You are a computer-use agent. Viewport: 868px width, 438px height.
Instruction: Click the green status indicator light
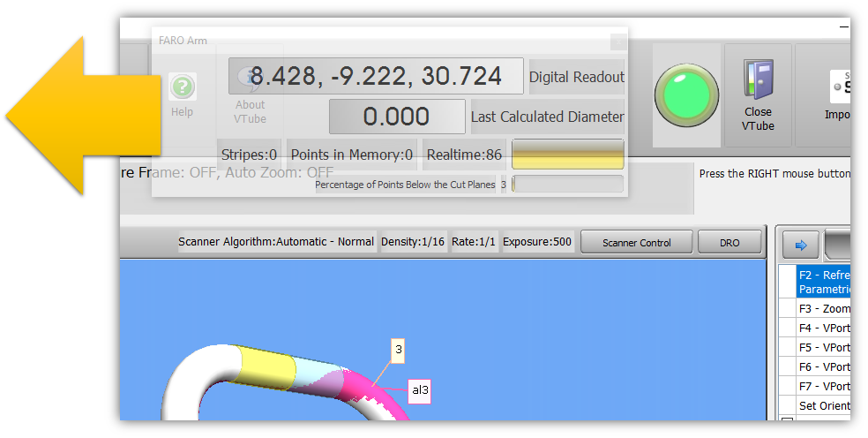coord(686,96)
